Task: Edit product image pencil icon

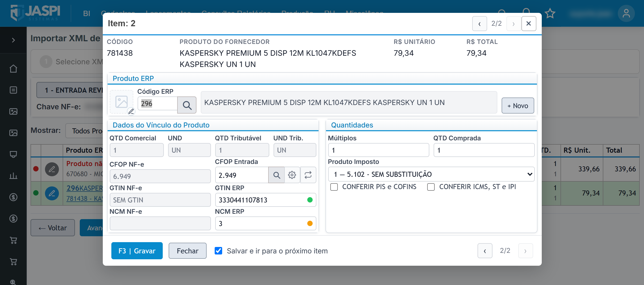Action: (131, 111)
